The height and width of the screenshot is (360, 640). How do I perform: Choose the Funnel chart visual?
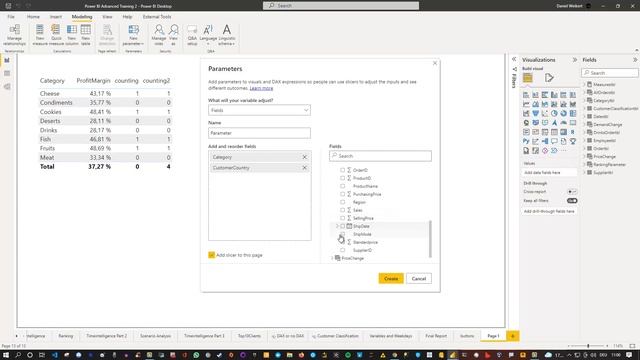(x=535, y=113)
